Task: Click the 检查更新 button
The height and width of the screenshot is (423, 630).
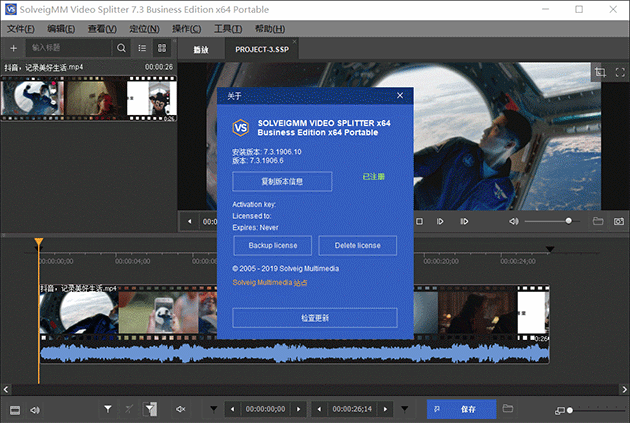Action: pos(315,318)
